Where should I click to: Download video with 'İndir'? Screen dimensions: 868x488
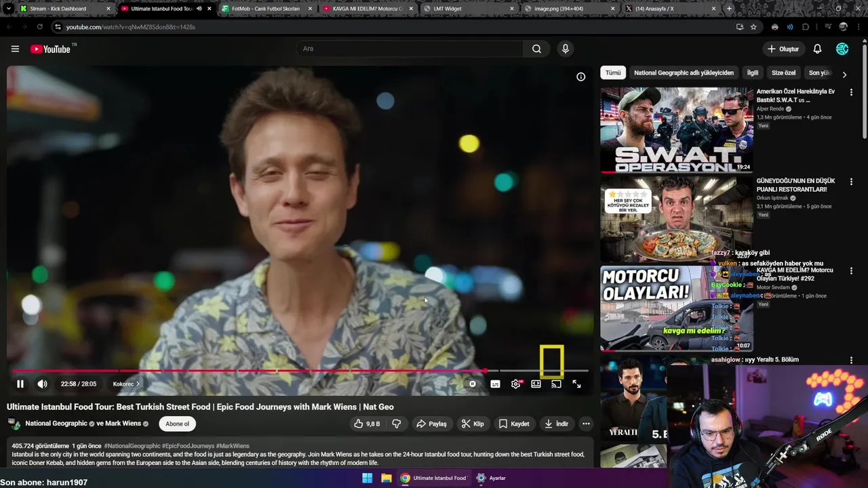coord(556,424)
